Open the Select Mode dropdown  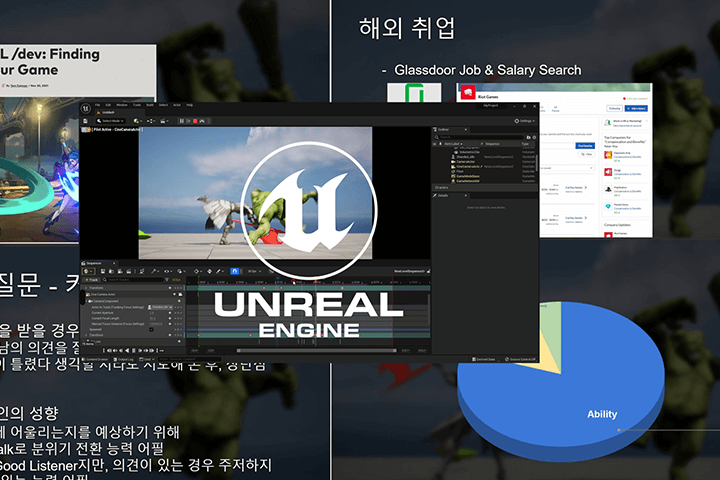point(111,121)
